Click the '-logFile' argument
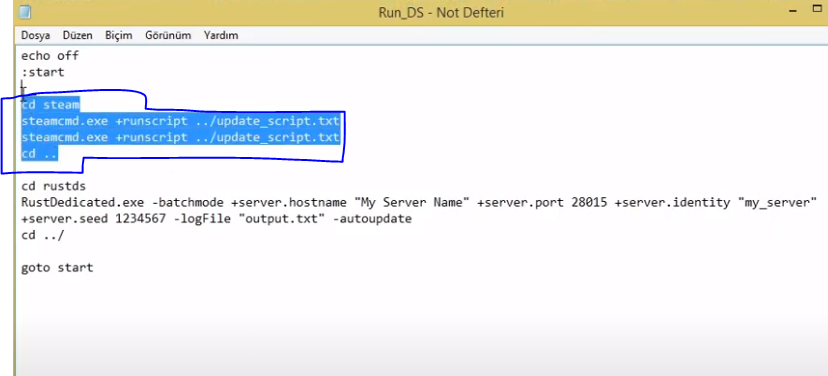The height and width of the screenshot is (376, 828). 202,219
